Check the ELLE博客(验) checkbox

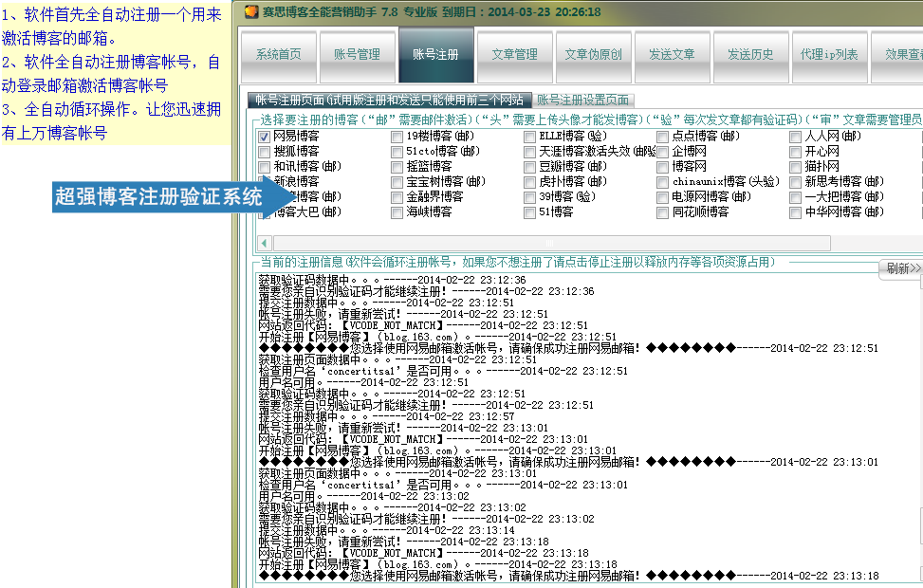(x=529, y=137)
